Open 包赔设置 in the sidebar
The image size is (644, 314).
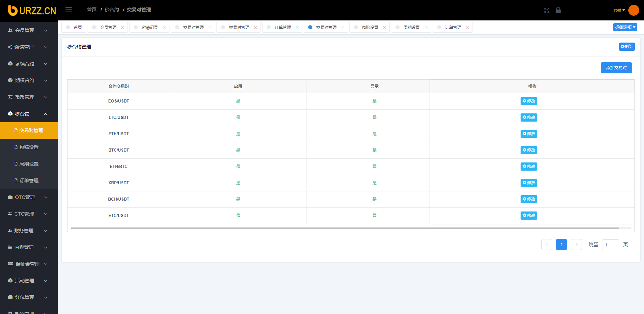tap(29, 147)
